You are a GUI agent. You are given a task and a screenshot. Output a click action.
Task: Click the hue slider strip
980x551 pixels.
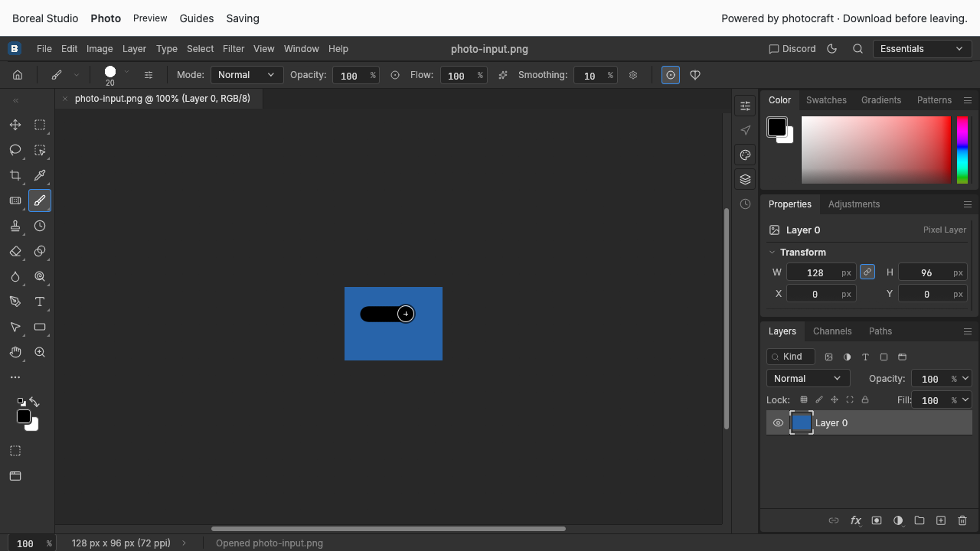point(962,150)
